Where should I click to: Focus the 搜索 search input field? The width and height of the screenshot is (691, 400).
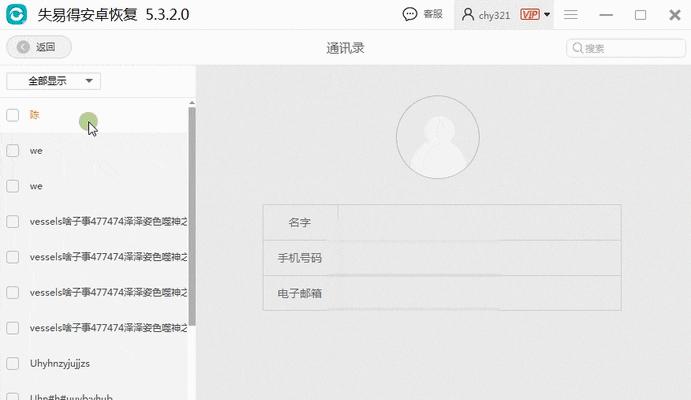tap(626, 48)
